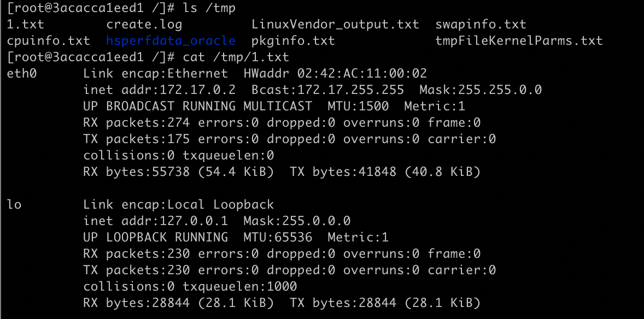Click the MAC address 02:42:AC:11:00:02

362,74
